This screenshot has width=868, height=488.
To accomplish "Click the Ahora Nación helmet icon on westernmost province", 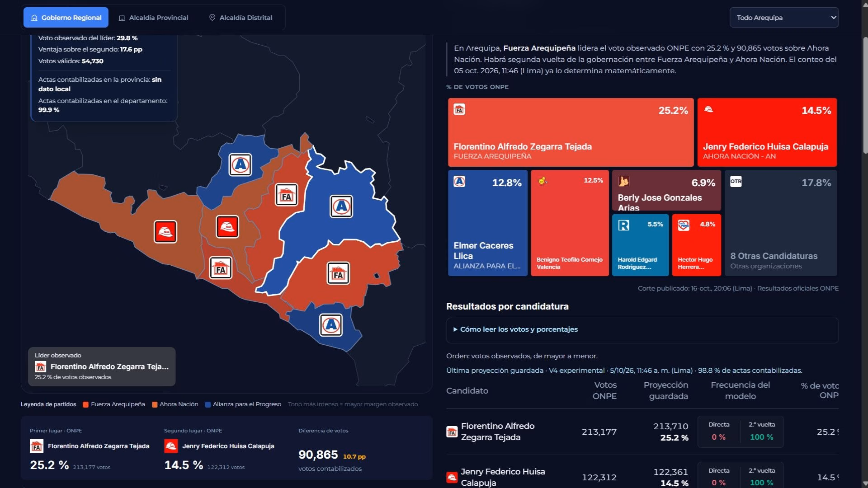I will (x=165, y=232).
